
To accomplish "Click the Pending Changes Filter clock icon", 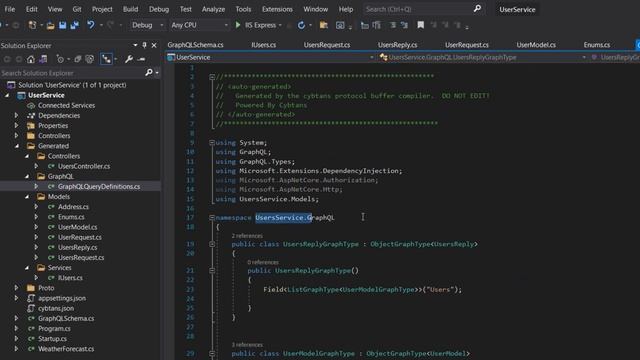I will pos(60,59).
